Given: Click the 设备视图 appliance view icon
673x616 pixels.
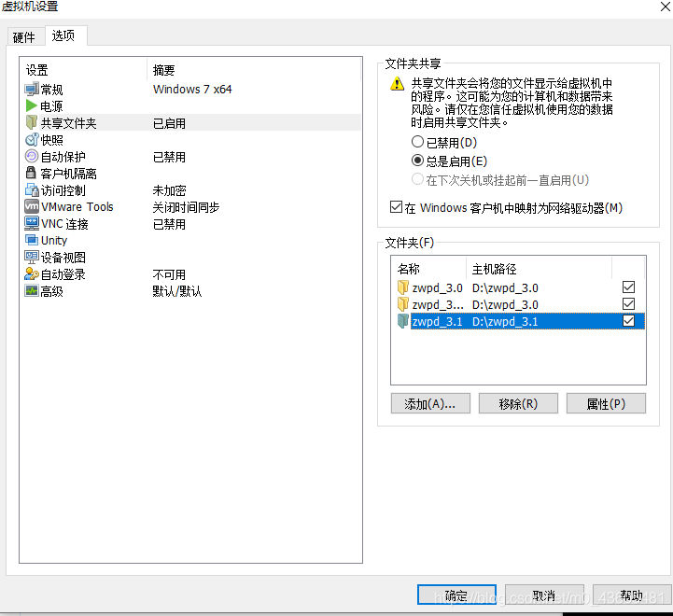Looking at the screenshot, I should click(x=32, y=257).
